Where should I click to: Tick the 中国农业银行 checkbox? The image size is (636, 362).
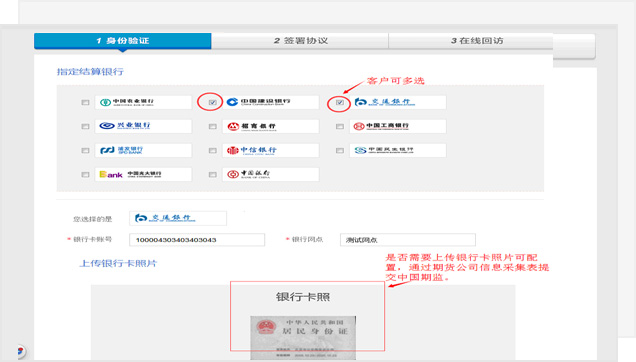point(85,103)
